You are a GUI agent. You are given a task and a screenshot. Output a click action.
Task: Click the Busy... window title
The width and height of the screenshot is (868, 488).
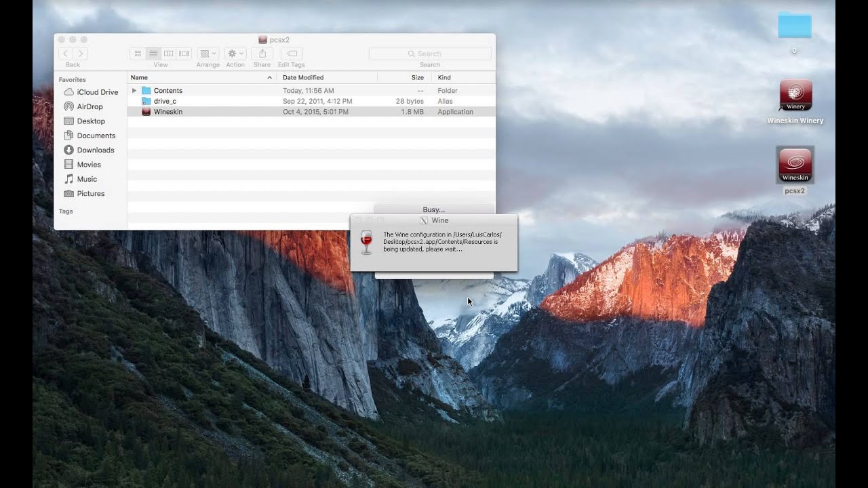tap(434, 209)
